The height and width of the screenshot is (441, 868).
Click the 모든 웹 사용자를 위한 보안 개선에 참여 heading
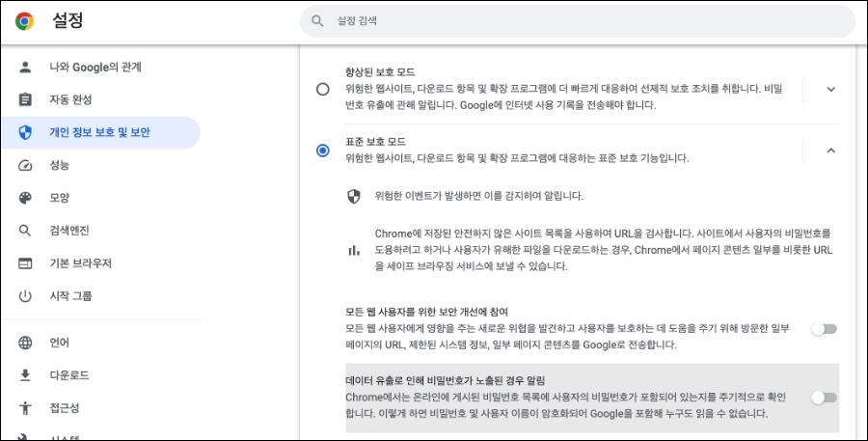click(427, 312)
